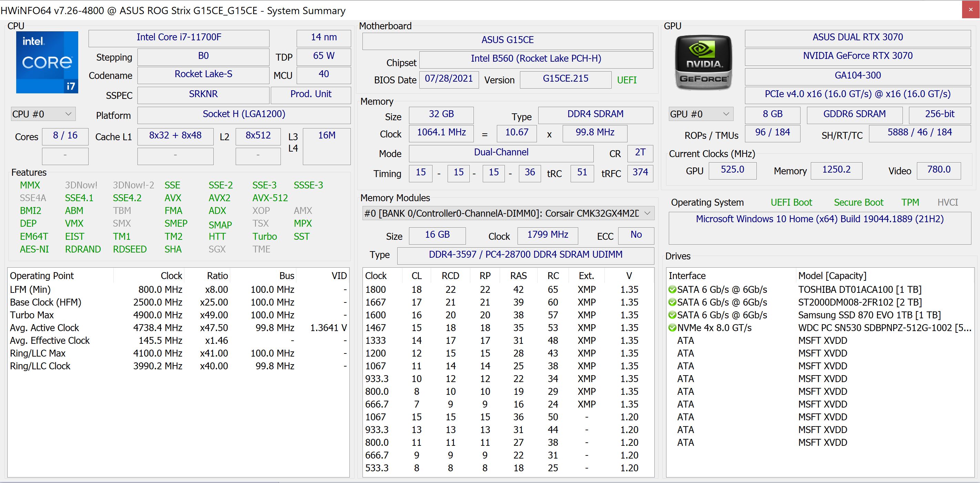
Task: Click the tRFC 374 value
Action: [x=640, y=173]
